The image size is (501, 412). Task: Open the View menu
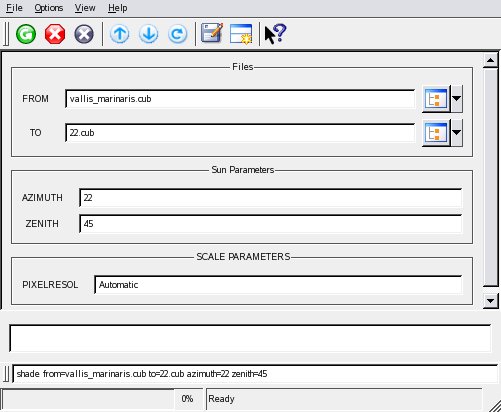[x=85, y=8]
